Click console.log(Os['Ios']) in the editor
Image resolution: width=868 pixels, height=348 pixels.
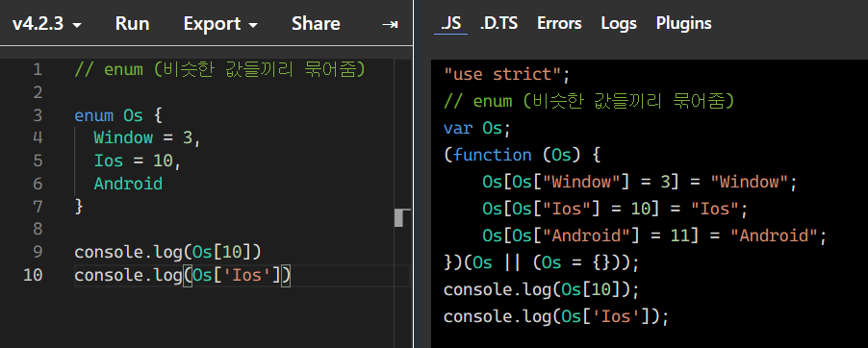(183, 275)
